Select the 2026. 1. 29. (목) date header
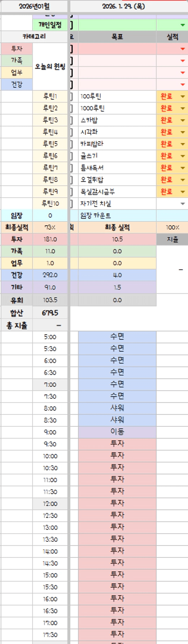Image resolution: width=188 pixels, height=644 pixels. coord(123,6)
